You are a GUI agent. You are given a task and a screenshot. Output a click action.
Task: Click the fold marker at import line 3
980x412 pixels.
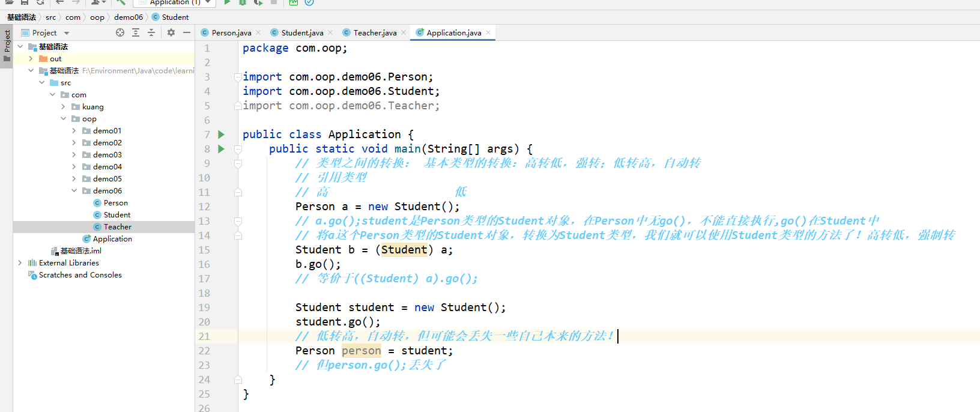(238, 77)
